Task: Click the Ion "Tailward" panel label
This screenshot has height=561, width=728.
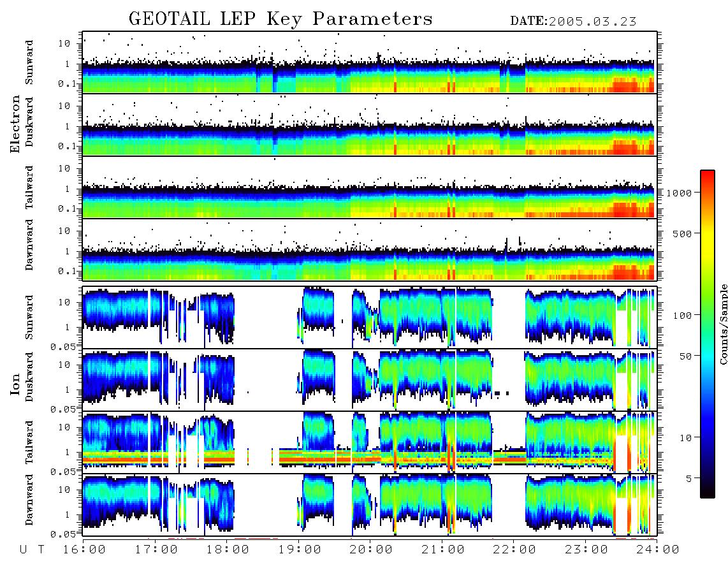Action: (x=30, y=442)
